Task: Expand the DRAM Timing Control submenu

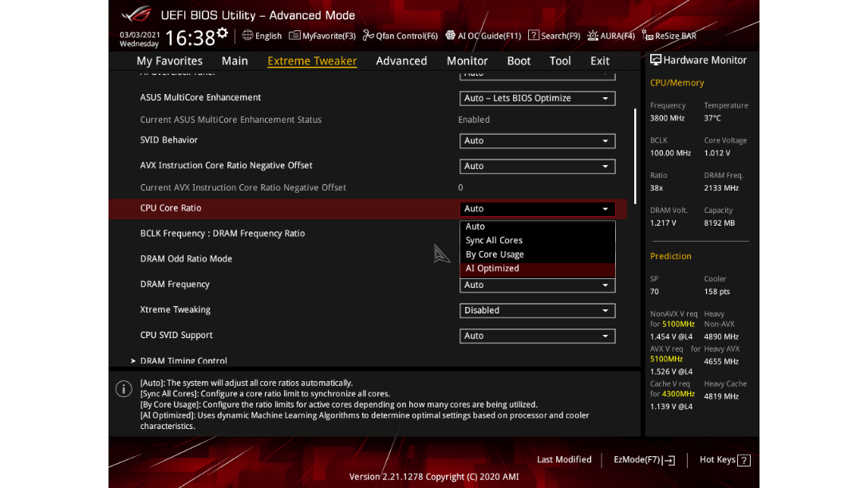Action: [183, 361]
